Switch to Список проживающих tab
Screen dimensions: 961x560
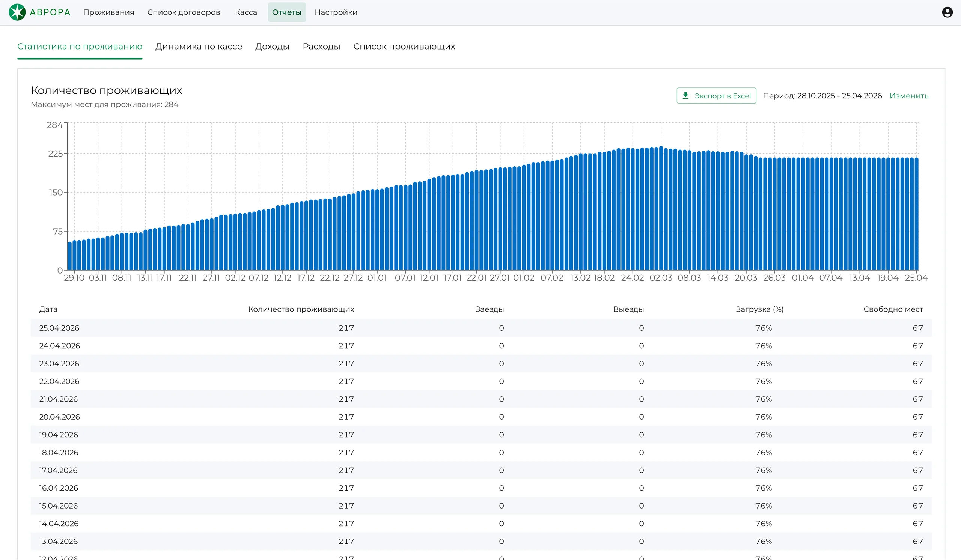click(x=404, y=47)
